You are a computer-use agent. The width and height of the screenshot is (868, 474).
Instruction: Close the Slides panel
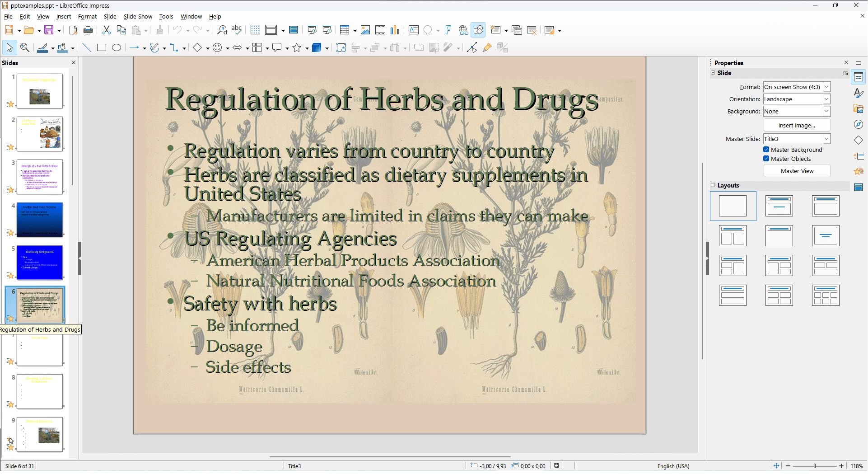74,62
